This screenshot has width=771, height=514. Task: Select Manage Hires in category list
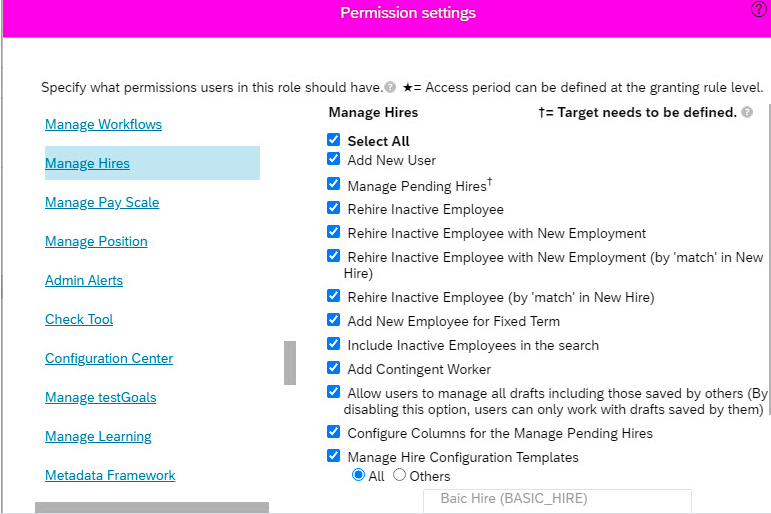(87, 164)
